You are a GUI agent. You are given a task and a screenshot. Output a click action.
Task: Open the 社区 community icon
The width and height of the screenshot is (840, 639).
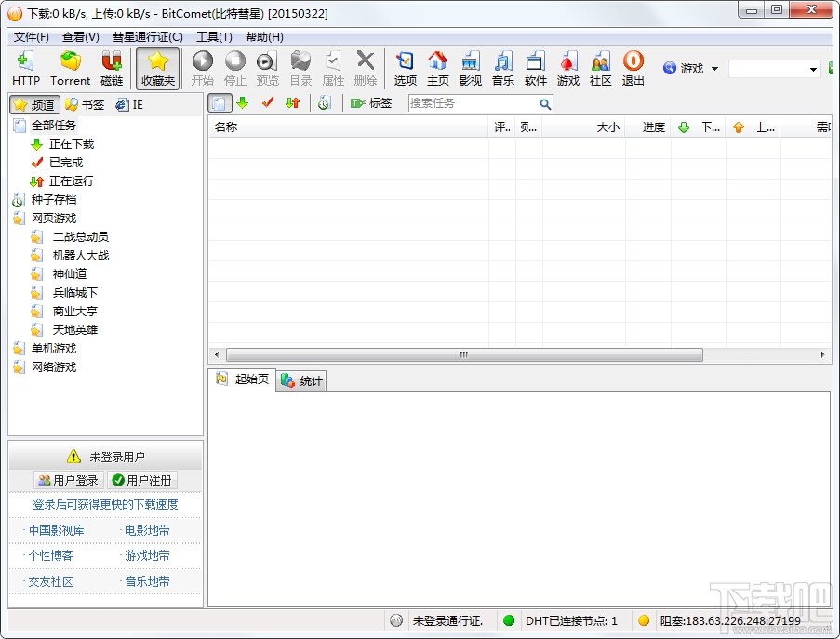pyautogui.click(x=601, y=69)
